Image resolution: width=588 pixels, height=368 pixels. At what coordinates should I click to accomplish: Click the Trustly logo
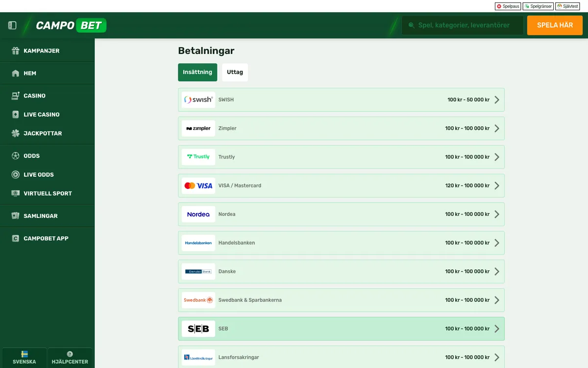point(198,157)
